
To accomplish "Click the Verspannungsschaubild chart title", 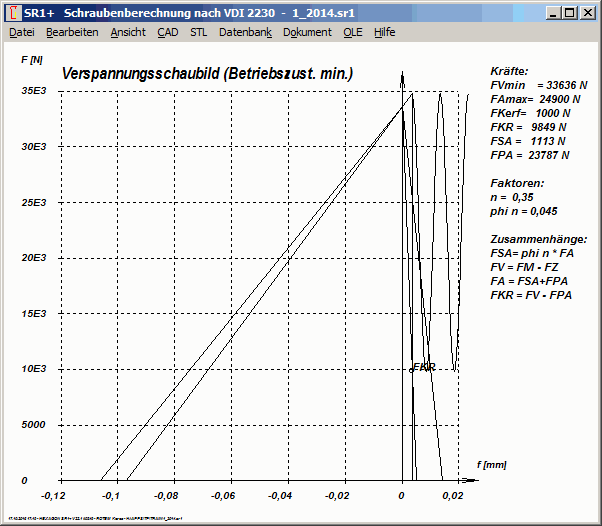I will tap(207, 74).
